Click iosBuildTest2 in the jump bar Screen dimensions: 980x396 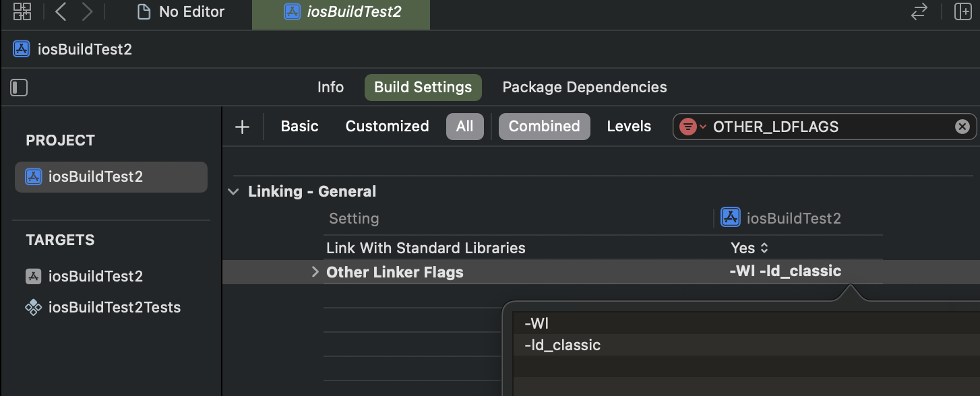click(72, 49)
